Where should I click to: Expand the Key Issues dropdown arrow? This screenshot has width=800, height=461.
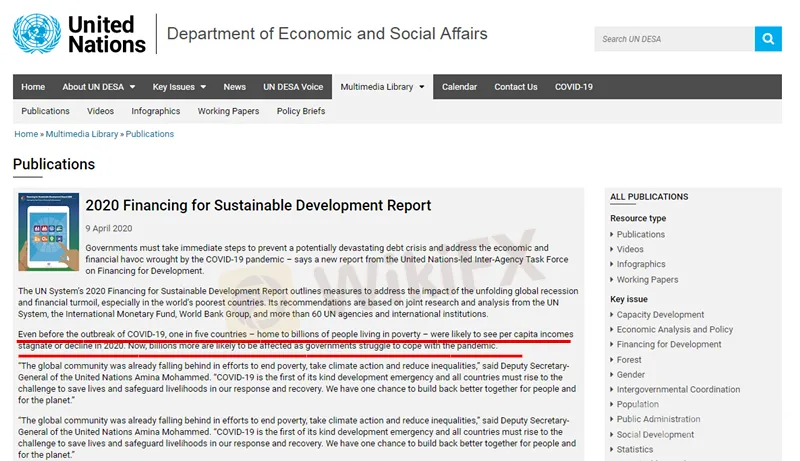click(x=203, y=87)
